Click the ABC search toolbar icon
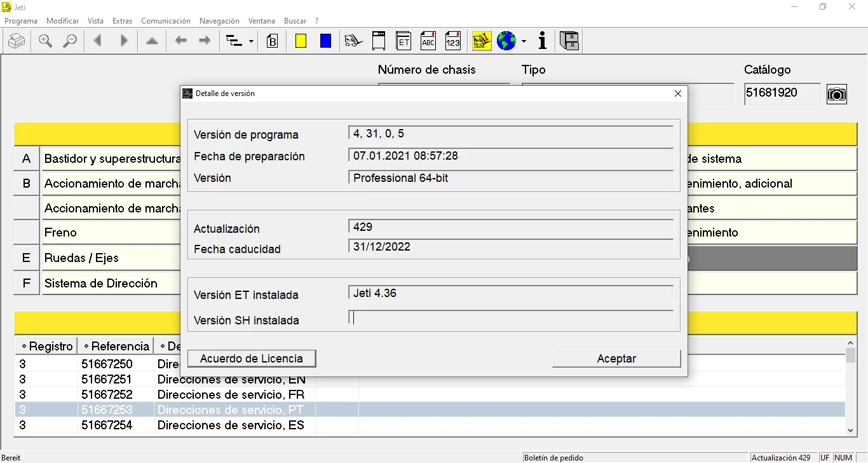This screenshot has width=868, height=463. [428, 41]
